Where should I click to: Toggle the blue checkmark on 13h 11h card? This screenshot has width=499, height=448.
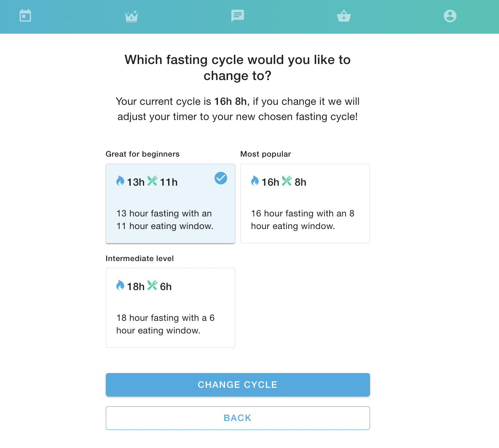click(x=221, y=178)
